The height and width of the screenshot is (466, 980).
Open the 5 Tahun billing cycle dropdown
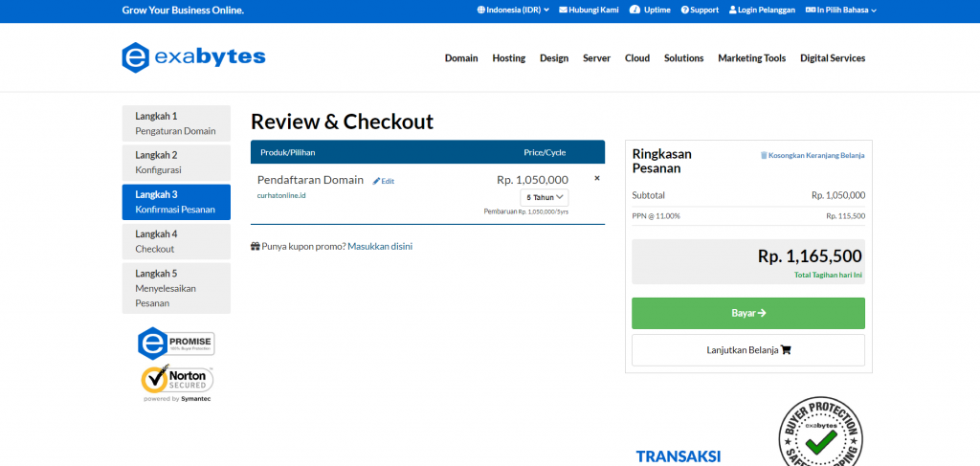pyautogui.click(x=544, y=197)
